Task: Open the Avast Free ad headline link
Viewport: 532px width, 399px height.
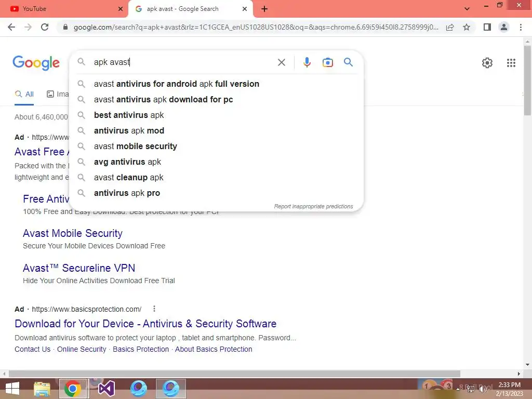Action: click(42, 152)
